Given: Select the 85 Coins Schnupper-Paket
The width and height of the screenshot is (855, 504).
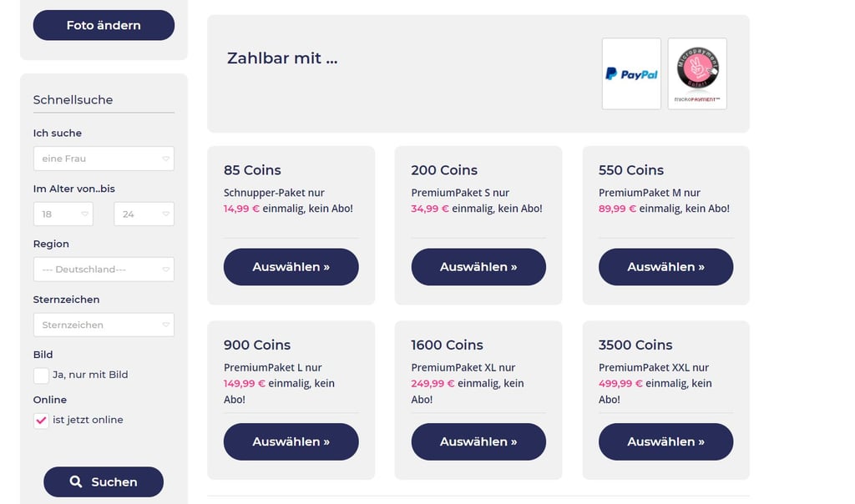Looking at the screenshot, I should [291, 267].
